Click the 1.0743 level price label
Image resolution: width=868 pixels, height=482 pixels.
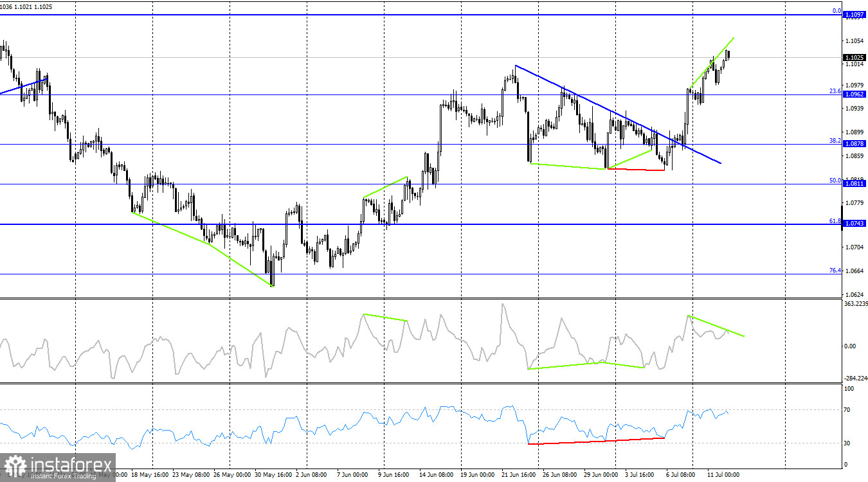(854, 223)
